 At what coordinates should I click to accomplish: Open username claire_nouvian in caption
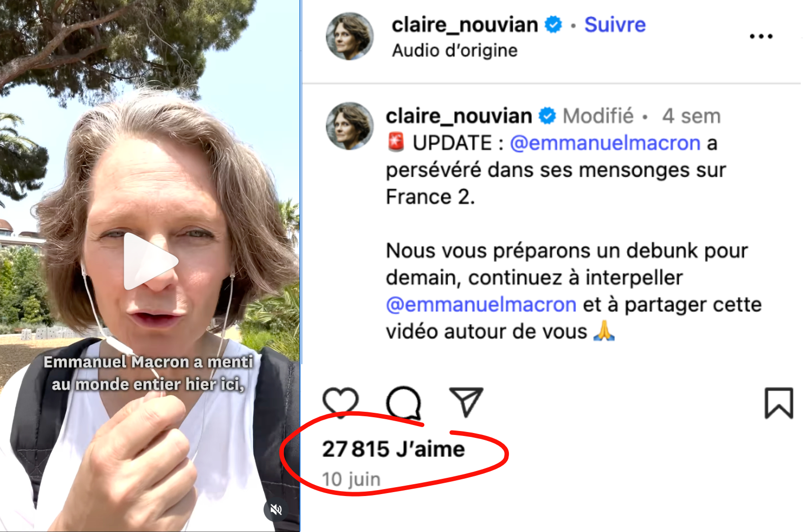(459, 116)
